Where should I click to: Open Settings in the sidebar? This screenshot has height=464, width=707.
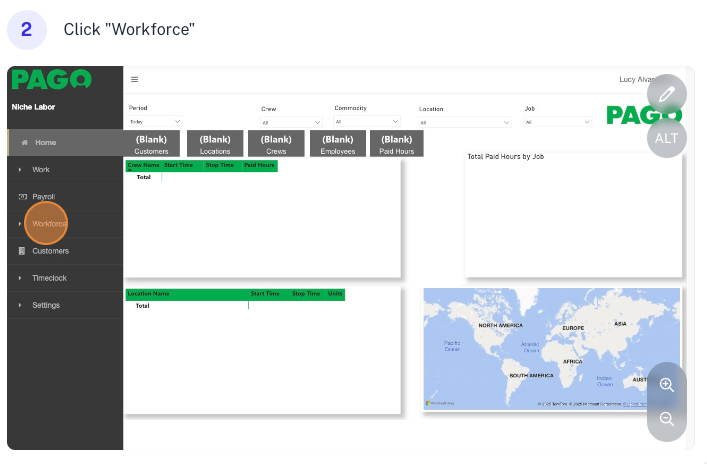pyautogui.click(x=46, y=305)
